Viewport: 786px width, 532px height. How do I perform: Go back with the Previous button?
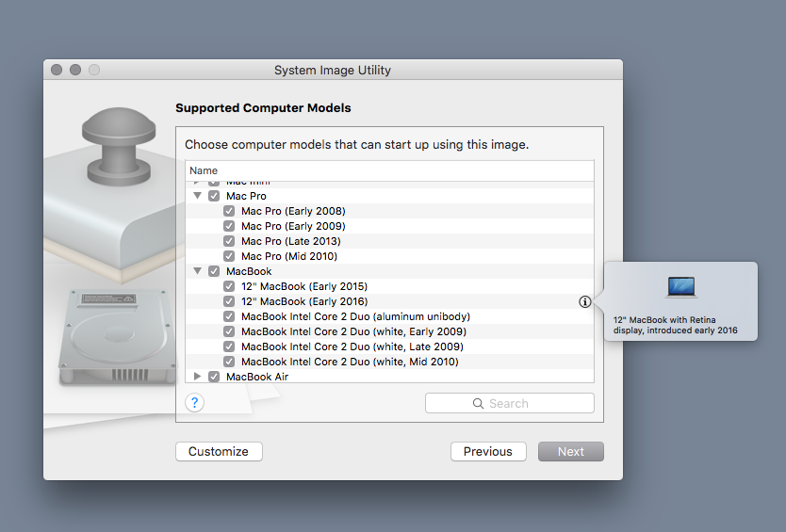coord(488,451)
